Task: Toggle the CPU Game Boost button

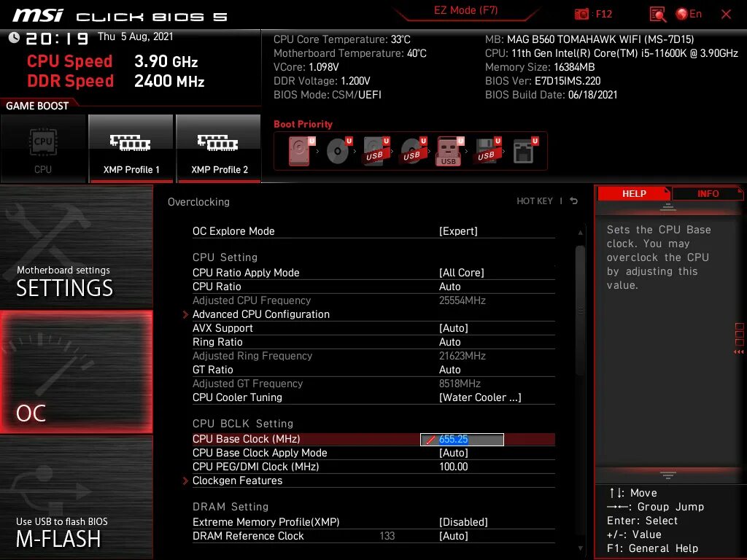Action: 43,149
